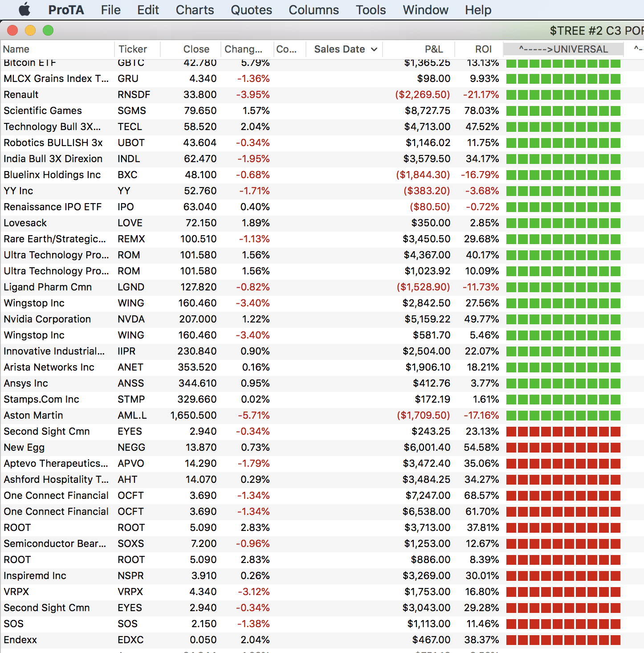Click the VRPX ticker cell
This screenshot has width=644, height=653.
pyautogui.click(x=130, y=592)
